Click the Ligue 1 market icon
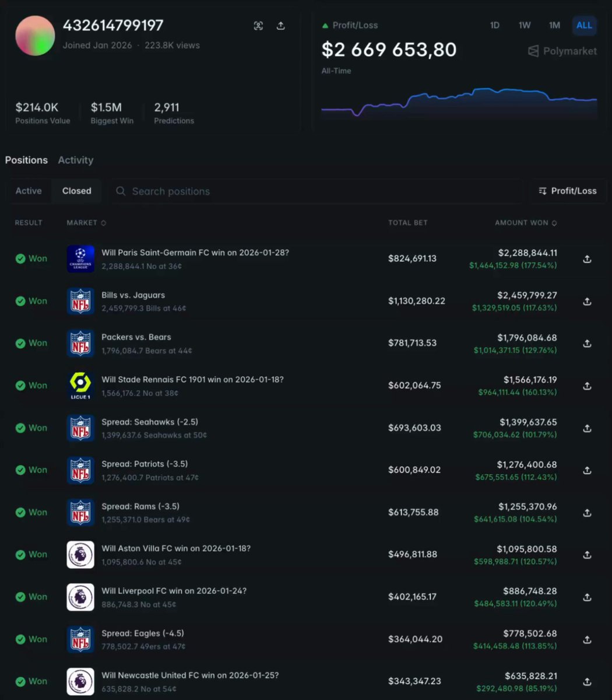Image resolution: width=612 pixels, height=700 pixels. 80,386
